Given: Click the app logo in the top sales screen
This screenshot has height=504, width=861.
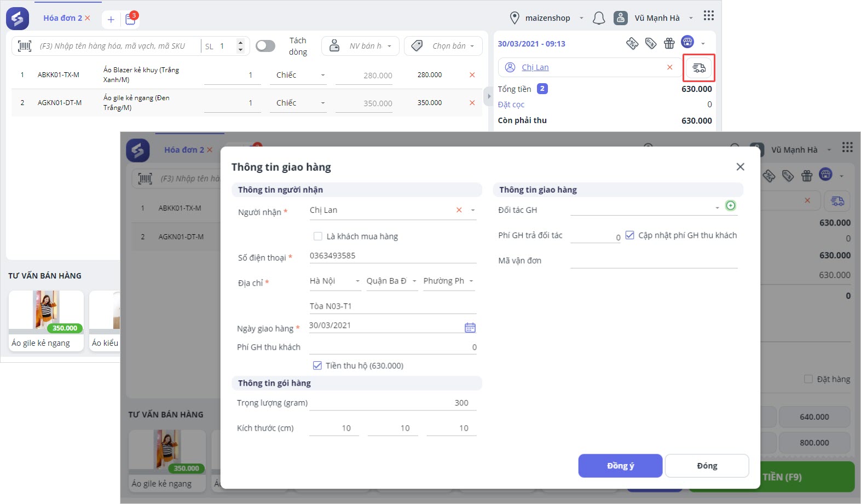Looking at the screenshot, I should 18,19.
